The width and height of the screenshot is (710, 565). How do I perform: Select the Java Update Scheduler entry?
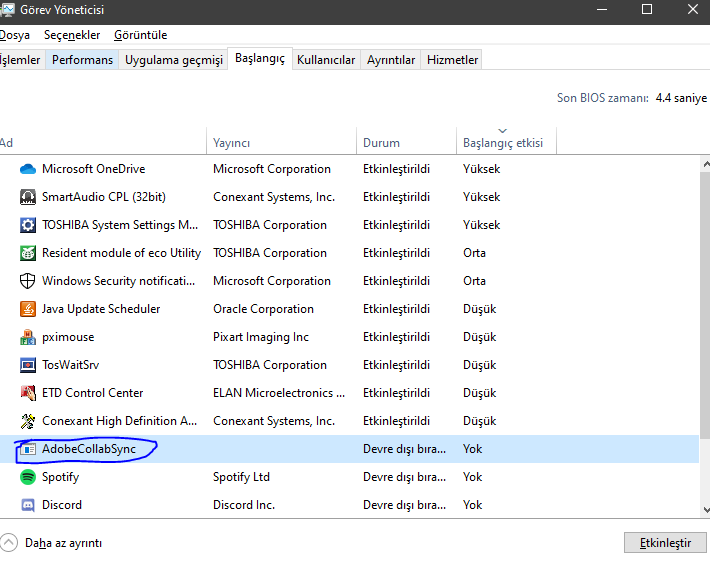click(101, 309)
